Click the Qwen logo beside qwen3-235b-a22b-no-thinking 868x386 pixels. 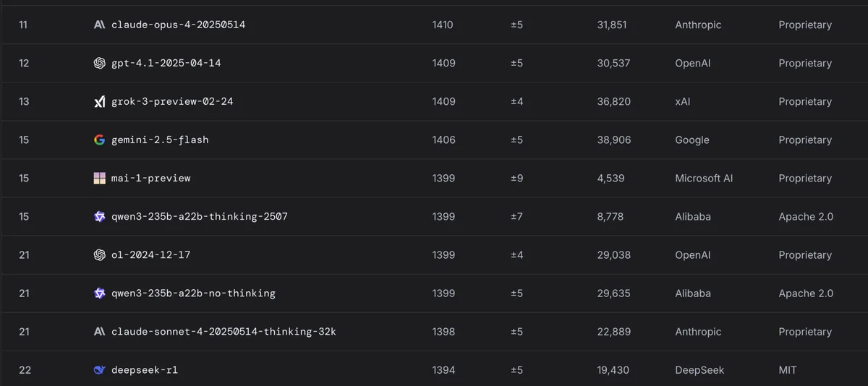click(100, 293)
